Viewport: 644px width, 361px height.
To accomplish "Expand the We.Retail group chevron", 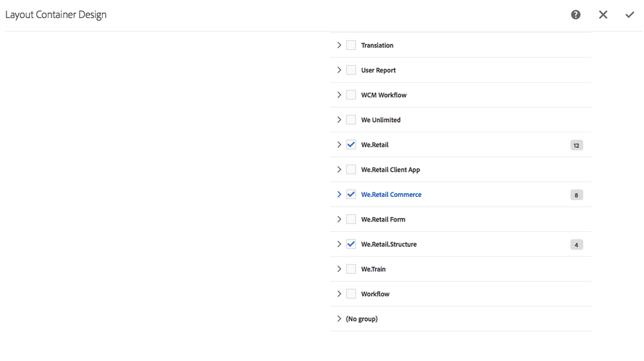I will click(339, 145).
